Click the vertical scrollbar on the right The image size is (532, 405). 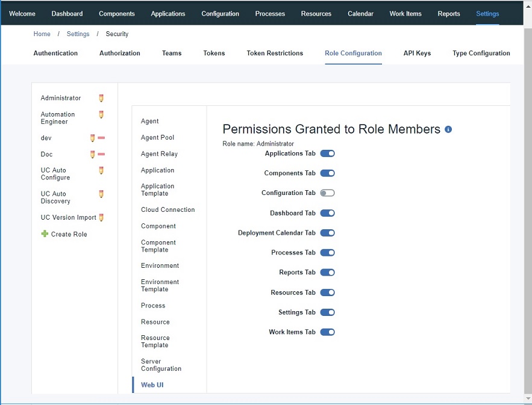(528, 181)
